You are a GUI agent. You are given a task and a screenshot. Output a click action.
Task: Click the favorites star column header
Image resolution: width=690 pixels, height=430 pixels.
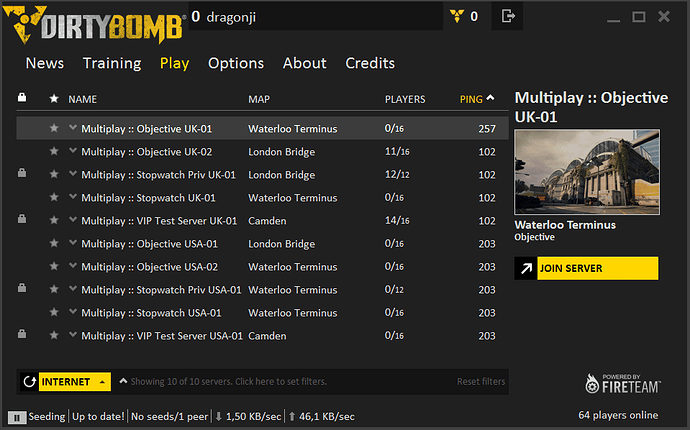54,99
